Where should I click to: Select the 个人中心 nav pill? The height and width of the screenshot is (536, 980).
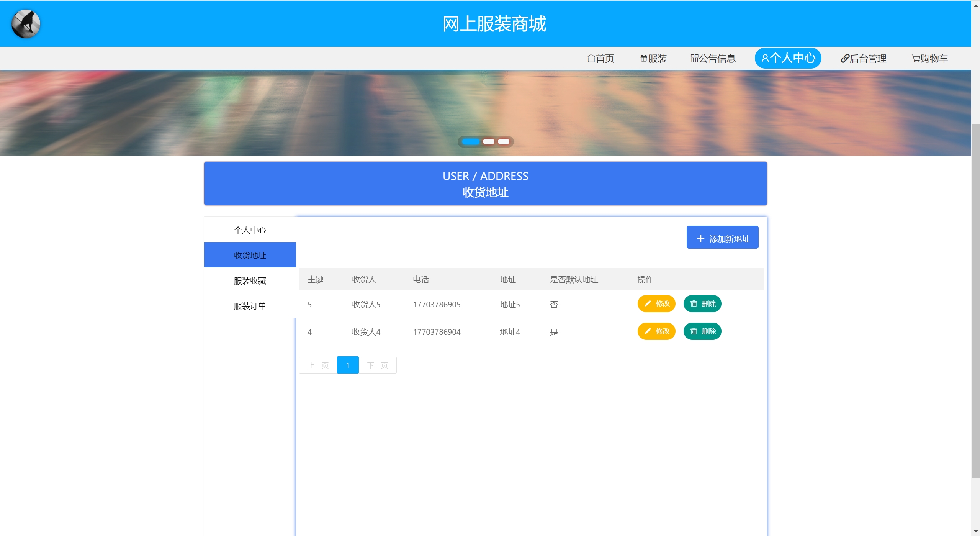pyautogui.click(x=788, y=58)
